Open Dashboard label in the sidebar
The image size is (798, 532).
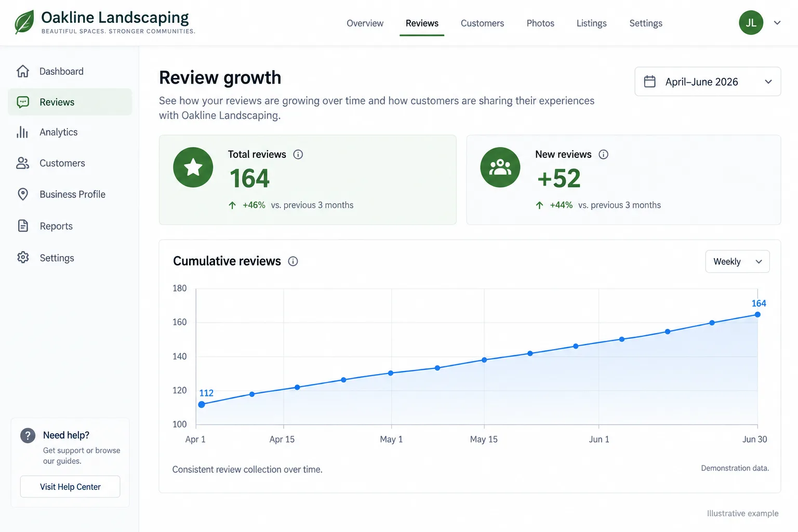[x=61, y=71]
